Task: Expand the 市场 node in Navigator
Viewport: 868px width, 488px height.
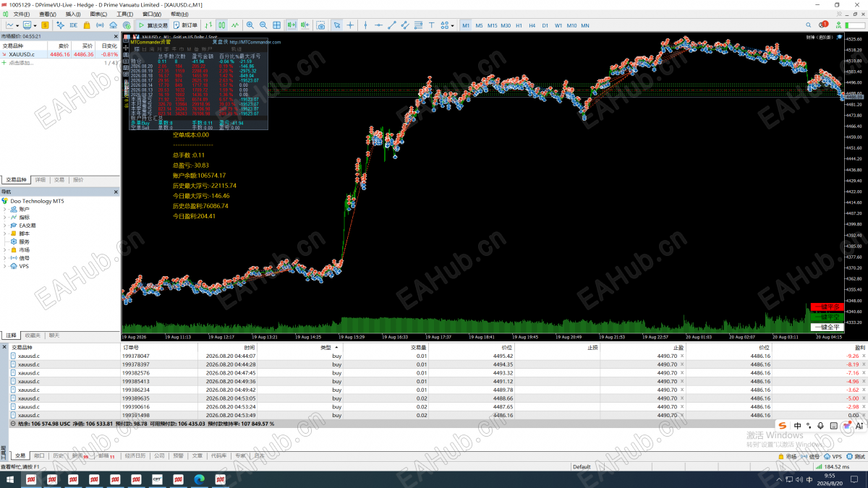Action: 4,249
